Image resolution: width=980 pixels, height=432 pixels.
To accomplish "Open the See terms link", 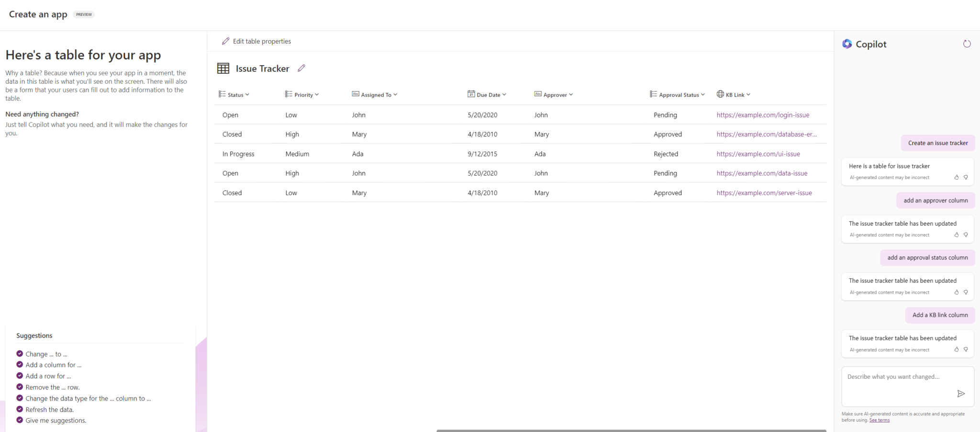I will click(880, 420).
